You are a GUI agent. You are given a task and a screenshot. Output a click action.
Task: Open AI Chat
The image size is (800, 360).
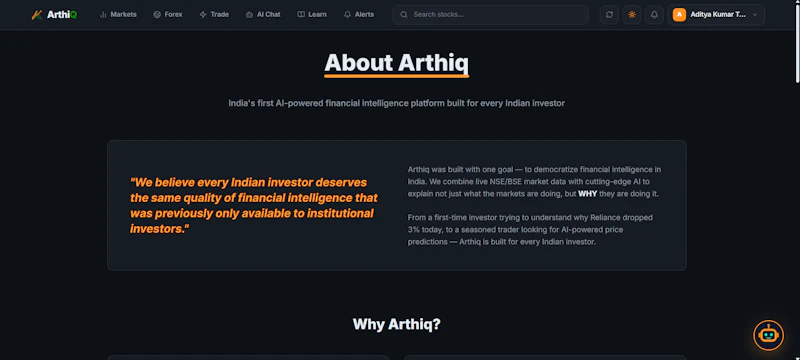[263, 15]
